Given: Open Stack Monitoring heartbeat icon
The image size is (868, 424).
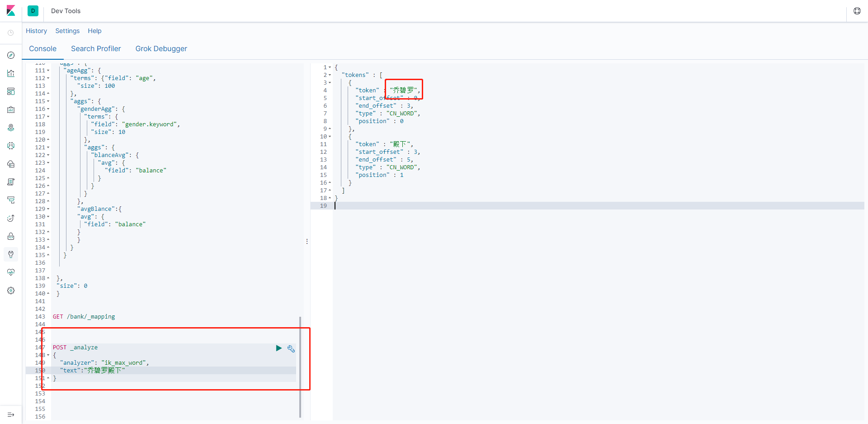Looking at the screenshot, I should pyautogui.click(x=11, y=272).
